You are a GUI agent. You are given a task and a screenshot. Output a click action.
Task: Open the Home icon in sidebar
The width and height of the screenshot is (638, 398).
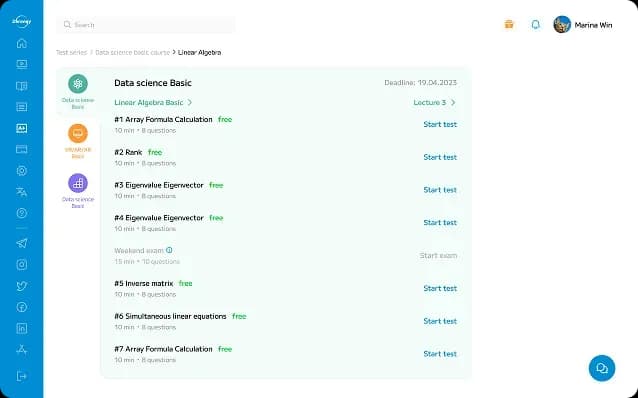[22, 43]
